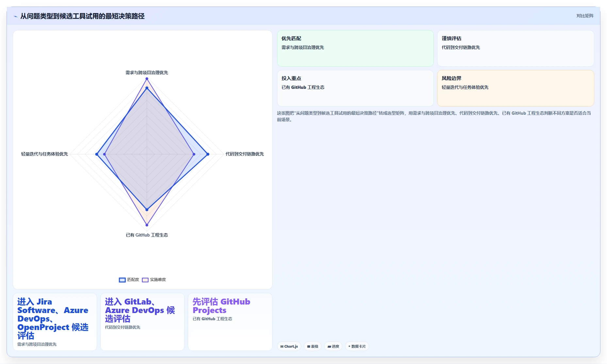607x364 pixels.
Task: Click the Jira Software candidate evaluation card
Action: pos(55,322)
